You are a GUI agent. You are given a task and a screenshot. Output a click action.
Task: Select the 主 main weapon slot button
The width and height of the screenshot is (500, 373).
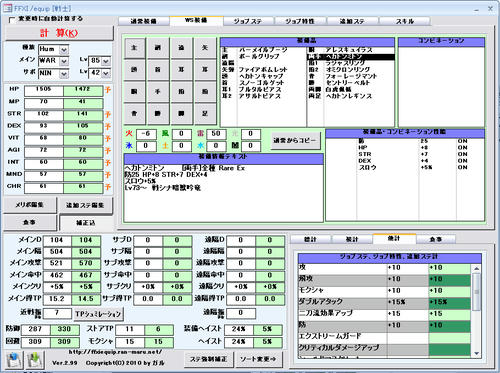click(x=134, y=48)
